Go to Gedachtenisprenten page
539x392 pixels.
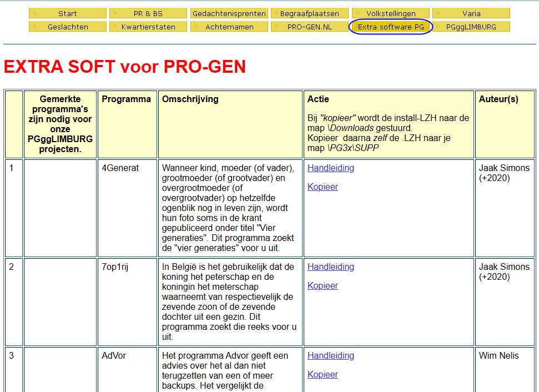pyautogui.click(x=229, y=13)
